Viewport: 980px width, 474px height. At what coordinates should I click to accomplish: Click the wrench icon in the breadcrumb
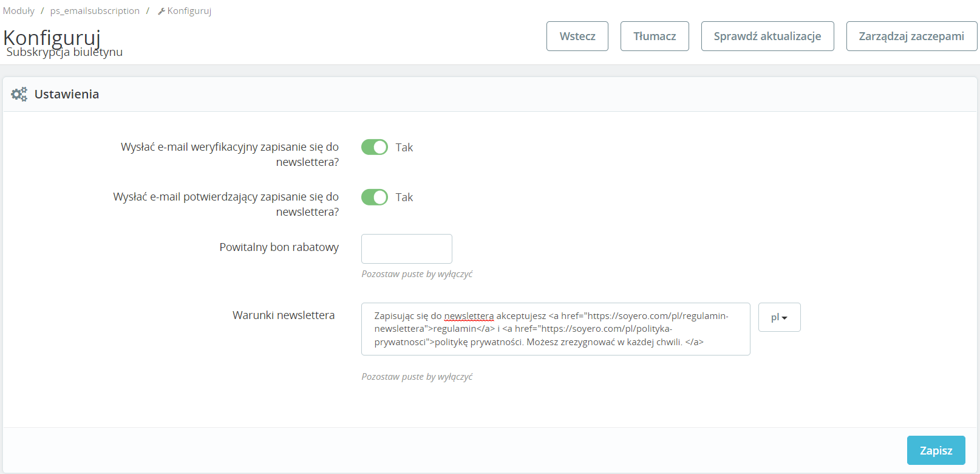point(161,12)
